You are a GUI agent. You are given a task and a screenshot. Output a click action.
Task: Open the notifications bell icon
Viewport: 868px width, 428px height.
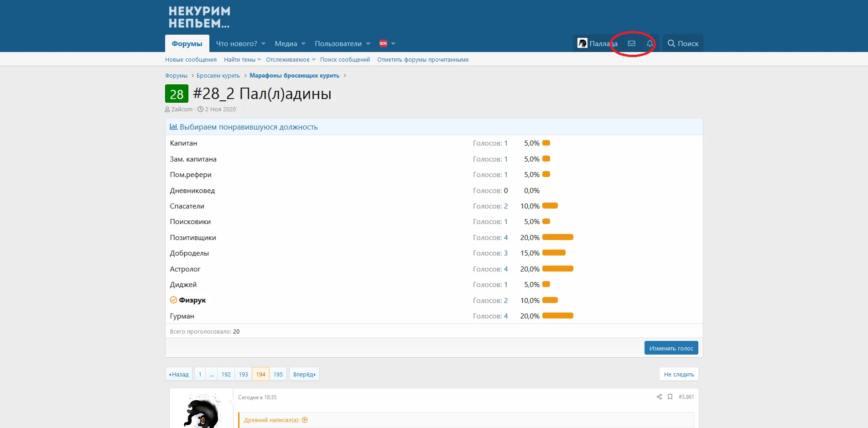click(650, 43)
